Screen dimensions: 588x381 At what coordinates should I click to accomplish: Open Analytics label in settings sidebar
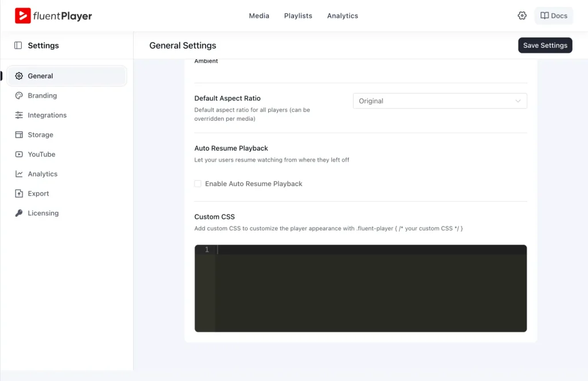click(42, 174)
